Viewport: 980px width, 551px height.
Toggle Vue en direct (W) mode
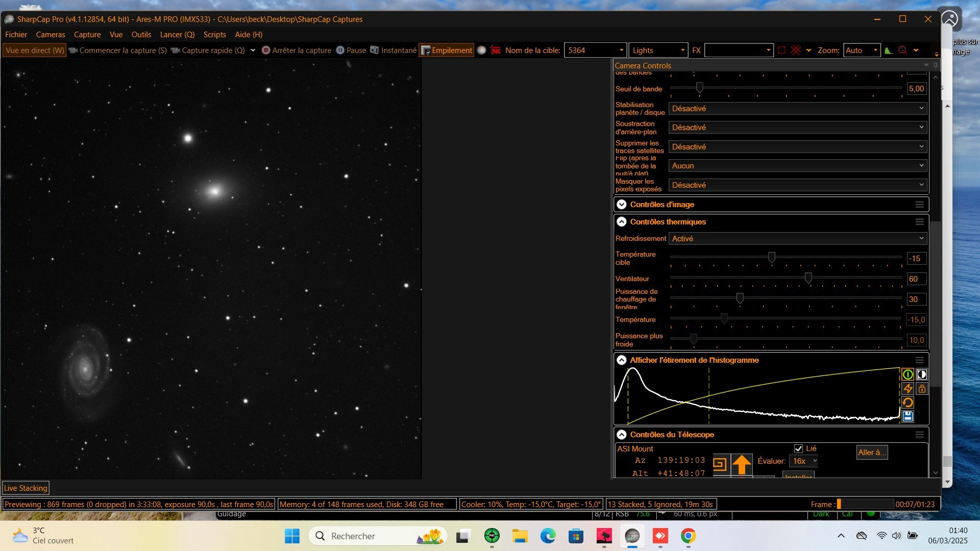tap(35, 50)
